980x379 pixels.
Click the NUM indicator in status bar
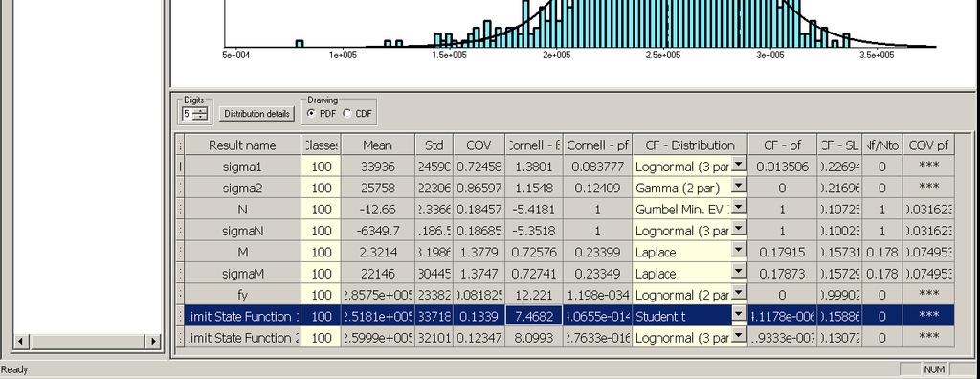pyautogui.click(x=934, y=369)
